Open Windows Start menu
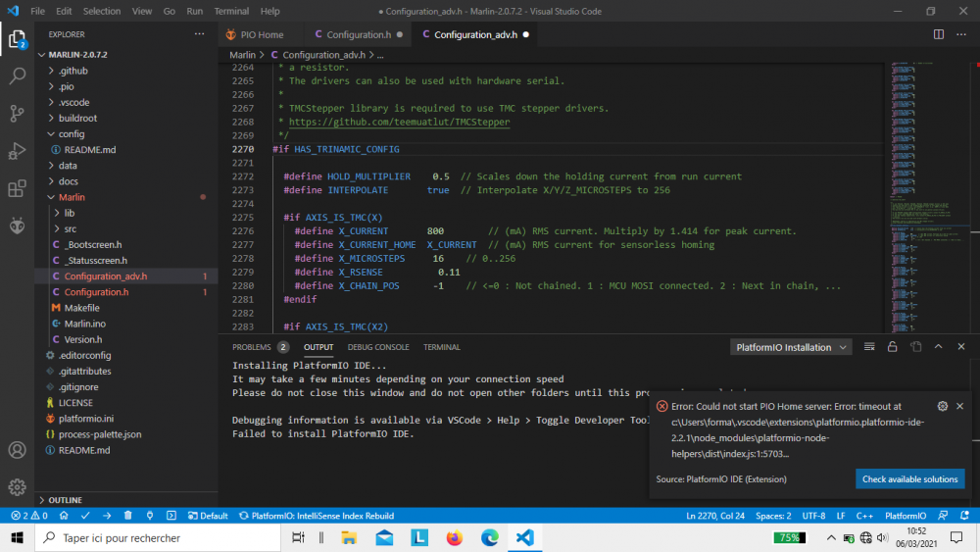 (x=17, y=537)
